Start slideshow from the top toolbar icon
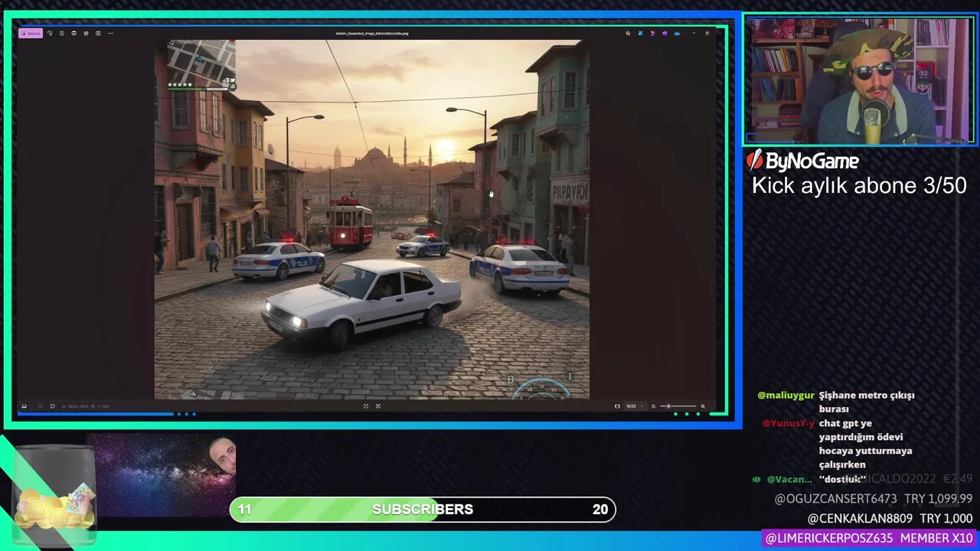The width and height of the screenshot is (980, 551). pos(98,34)
